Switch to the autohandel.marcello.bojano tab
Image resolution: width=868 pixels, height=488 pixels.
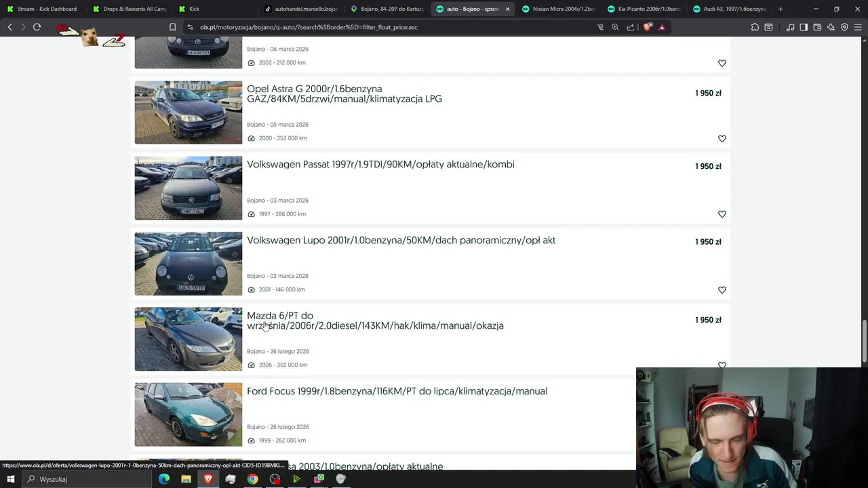[x=302, y=9]
